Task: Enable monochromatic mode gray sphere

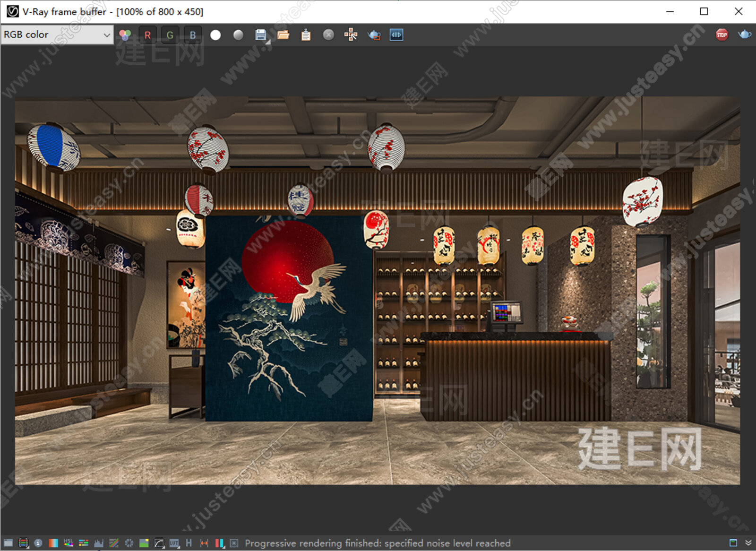Action: click(238, 35)
